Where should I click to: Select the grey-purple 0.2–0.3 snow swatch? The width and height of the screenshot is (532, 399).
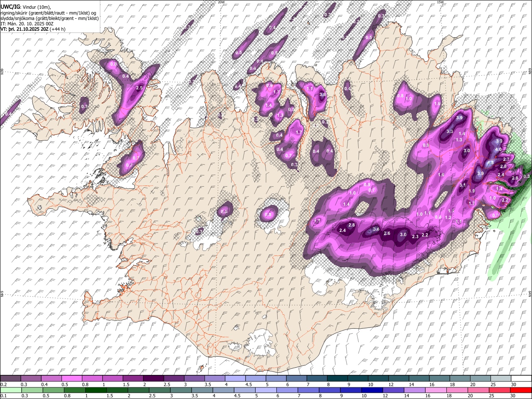(11, 379)
